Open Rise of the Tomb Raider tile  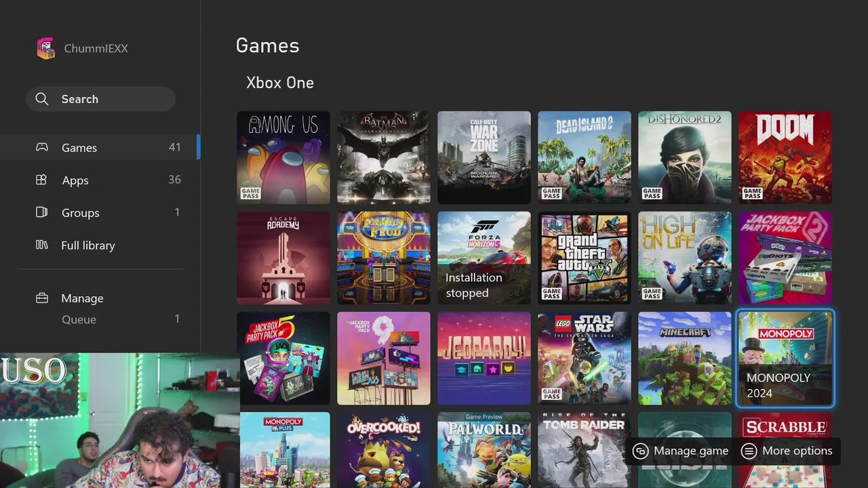pyautogui.click(x=585, y=450)
